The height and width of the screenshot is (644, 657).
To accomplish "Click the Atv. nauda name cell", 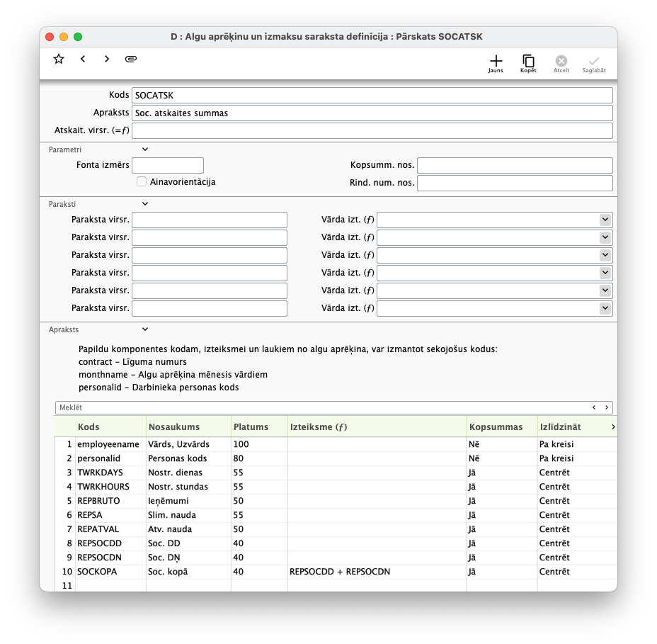I will point(188,529).
